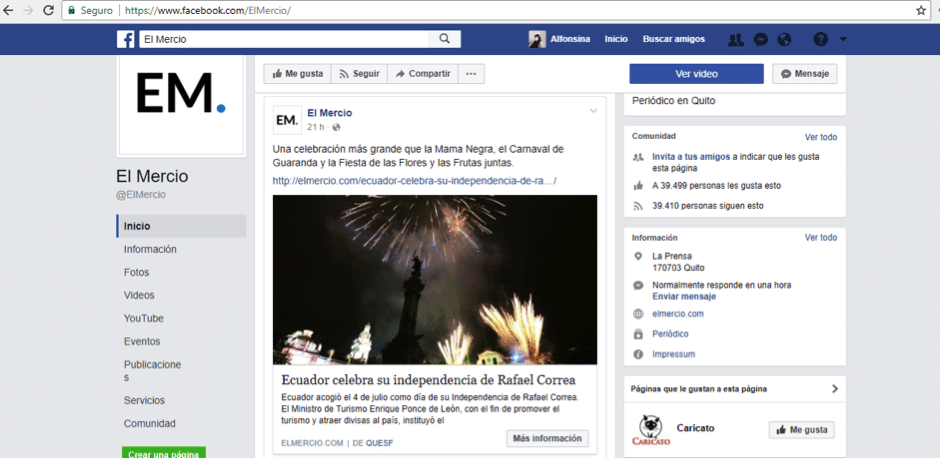This screenshot has width=941, height=459.
Task: Open Fotos section in sidebar
Action: (137, 272)
